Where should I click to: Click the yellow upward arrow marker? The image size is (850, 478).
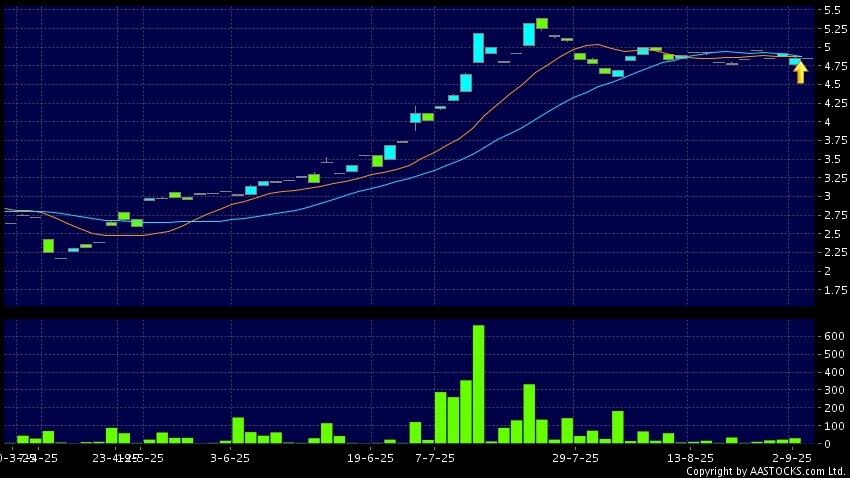800,72
